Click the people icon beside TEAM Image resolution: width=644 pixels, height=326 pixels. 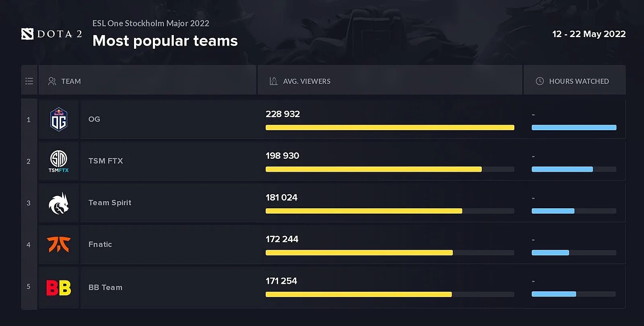coord(52,81)
